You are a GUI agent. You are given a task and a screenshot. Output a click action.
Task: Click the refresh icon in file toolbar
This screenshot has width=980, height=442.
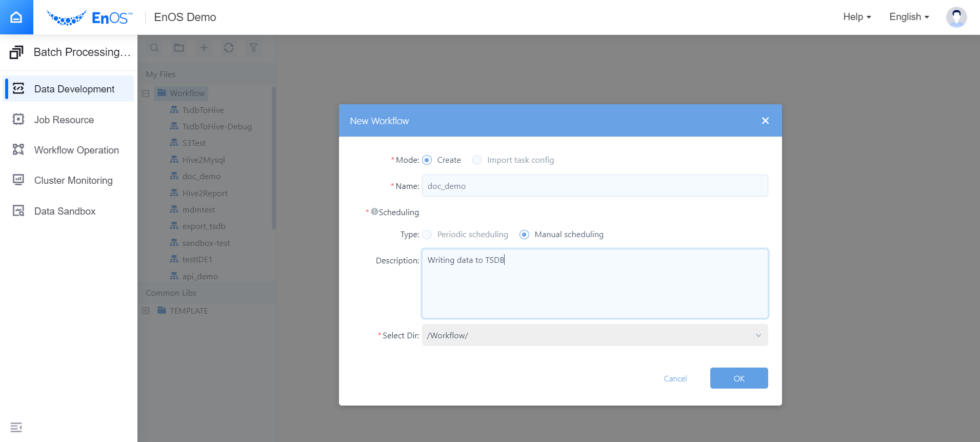pos(229,48)
